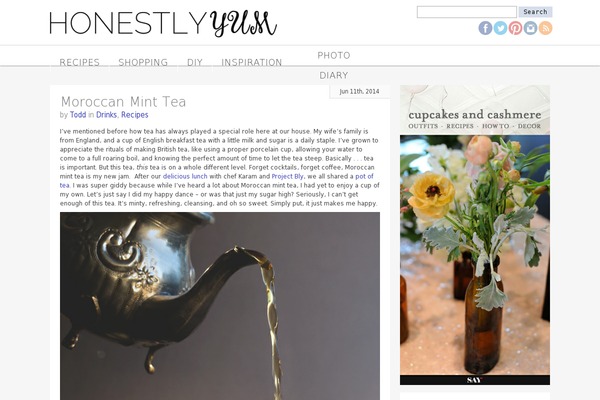Image resolution: width=600 pixels, height=400 pixels.
Task: Open the Twitter social icon
Action: click(500, 28)
